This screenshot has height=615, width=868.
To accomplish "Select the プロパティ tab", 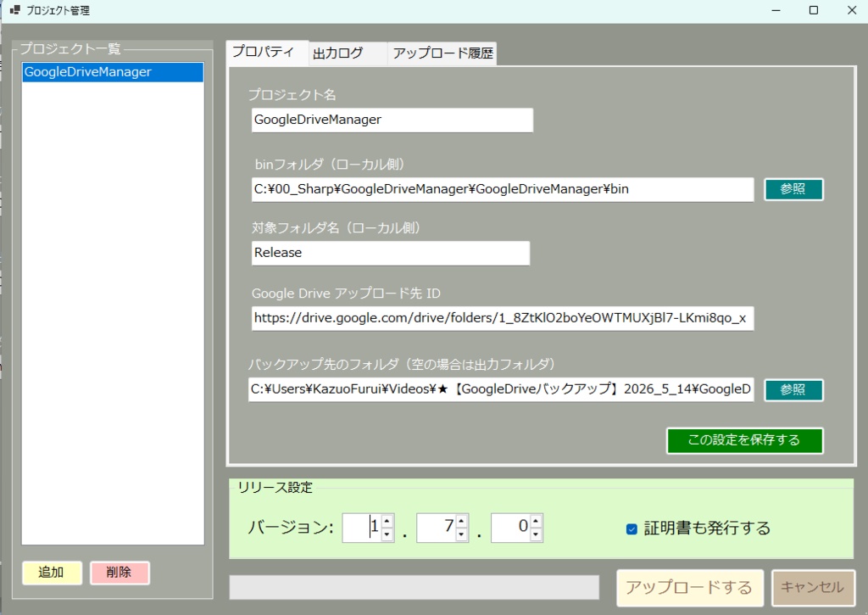I will pyautogui.click(x=267, y=53).
